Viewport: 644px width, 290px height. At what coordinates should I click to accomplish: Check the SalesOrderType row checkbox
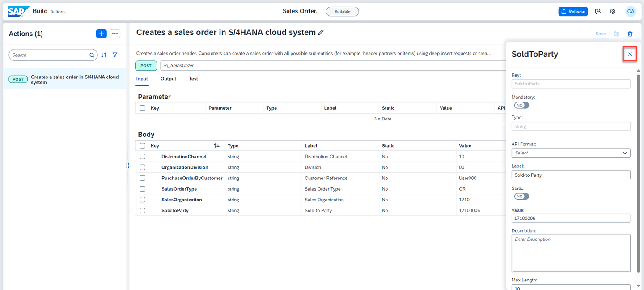tap(143, 189)
